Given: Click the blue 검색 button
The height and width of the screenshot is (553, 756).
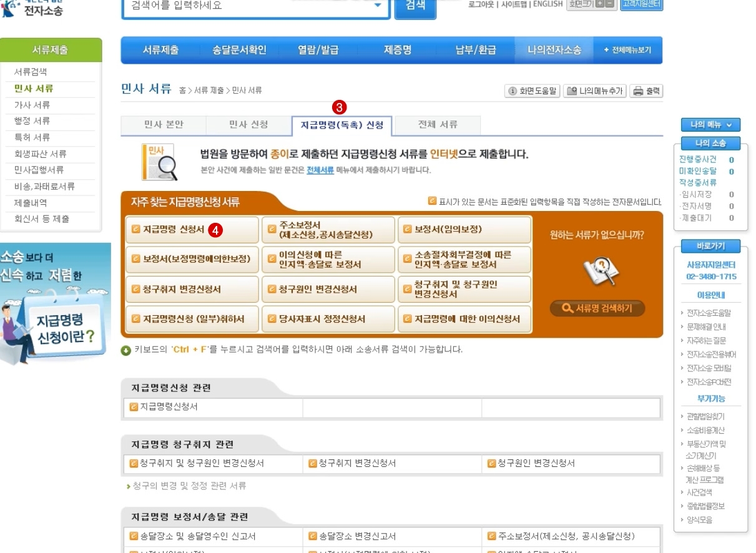Looking at the screenshot, I should 415,7.
